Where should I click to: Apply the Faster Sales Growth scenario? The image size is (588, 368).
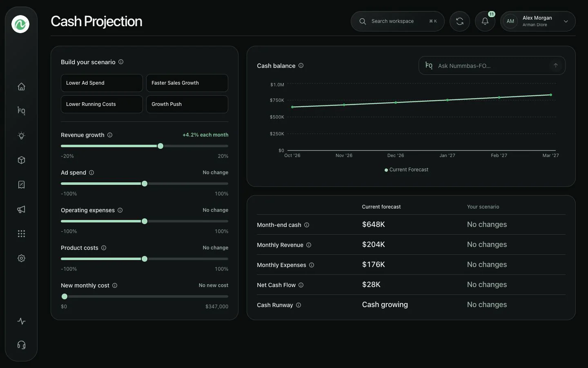point(187,83)
